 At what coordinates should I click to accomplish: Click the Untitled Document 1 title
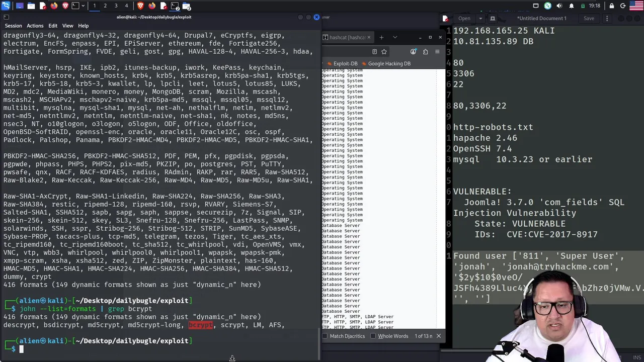click(542, 19)
